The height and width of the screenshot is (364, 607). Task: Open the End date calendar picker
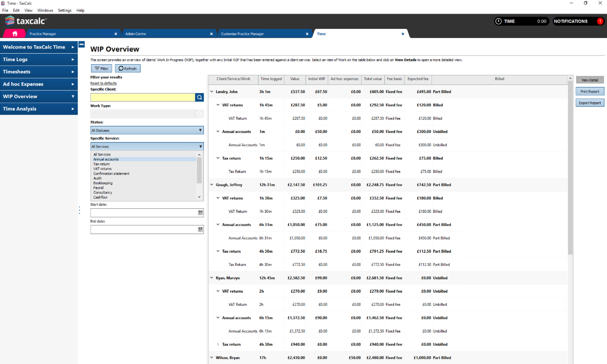click(x=200, y=230)
